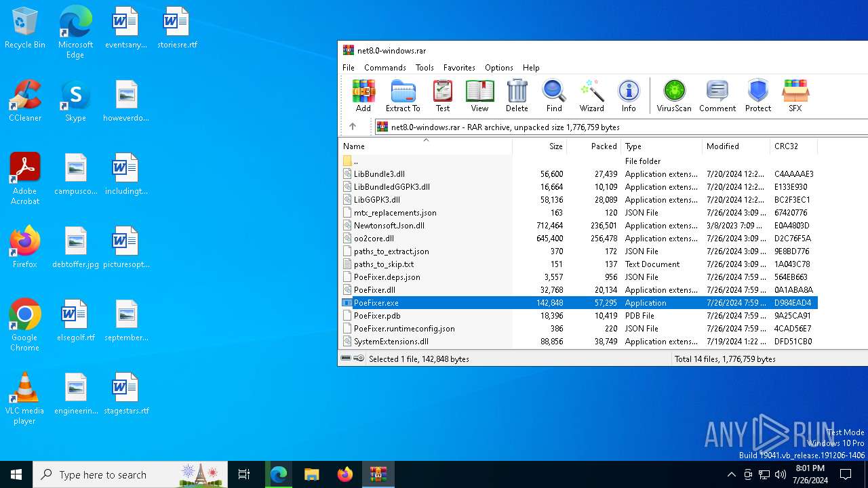Viewport: 868px width, 488px height.
Task: Select PoeFixer.deps.json file
Action: pos(578,277)
